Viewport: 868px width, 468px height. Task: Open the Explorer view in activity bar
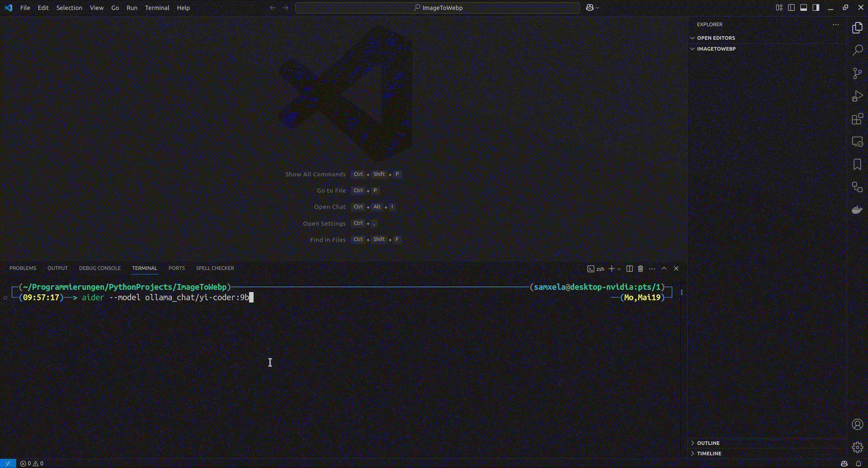pyautogui.click(x=857, y=28)
